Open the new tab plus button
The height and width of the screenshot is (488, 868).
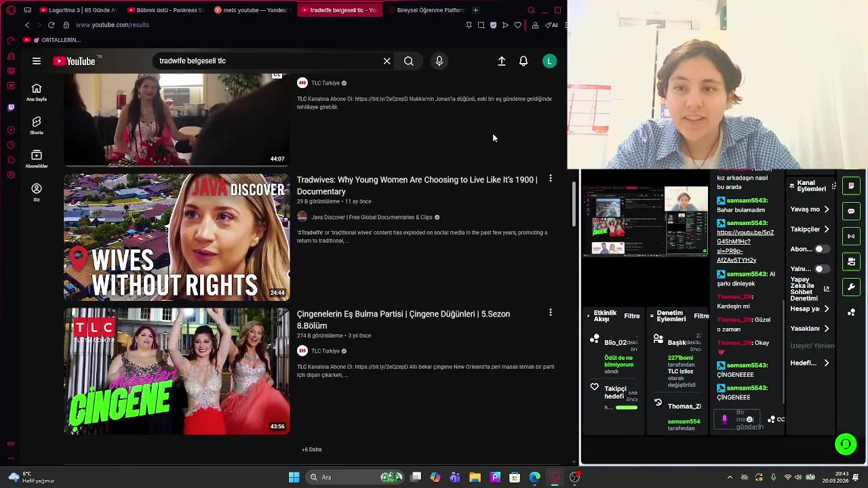pyautogui.click(x=475, y=10)
